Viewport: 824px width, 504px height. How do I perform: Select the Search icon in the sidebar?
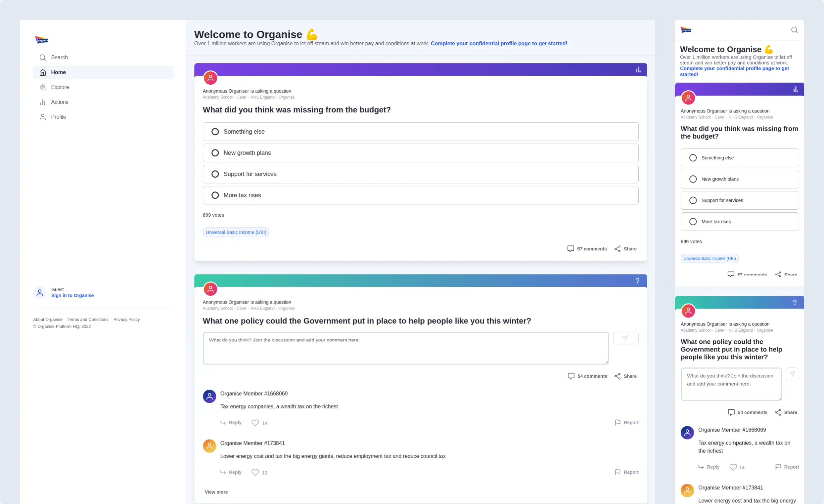(x=42, y=57)
